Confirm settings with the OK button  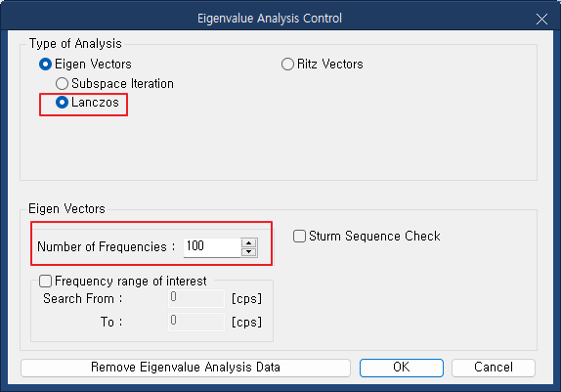tap(402, 368)
